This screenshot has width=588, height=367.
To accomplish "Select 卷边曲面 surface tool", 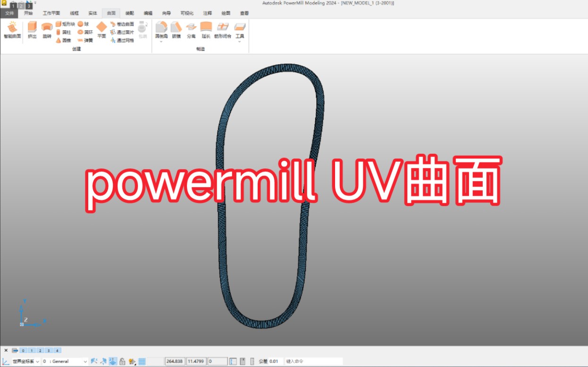I will (x=122, y=24).
